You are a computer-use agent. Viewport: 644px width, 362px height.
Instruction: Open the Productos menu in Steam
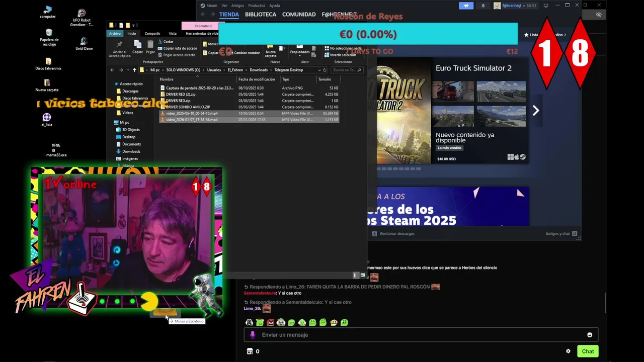[257, 6]
